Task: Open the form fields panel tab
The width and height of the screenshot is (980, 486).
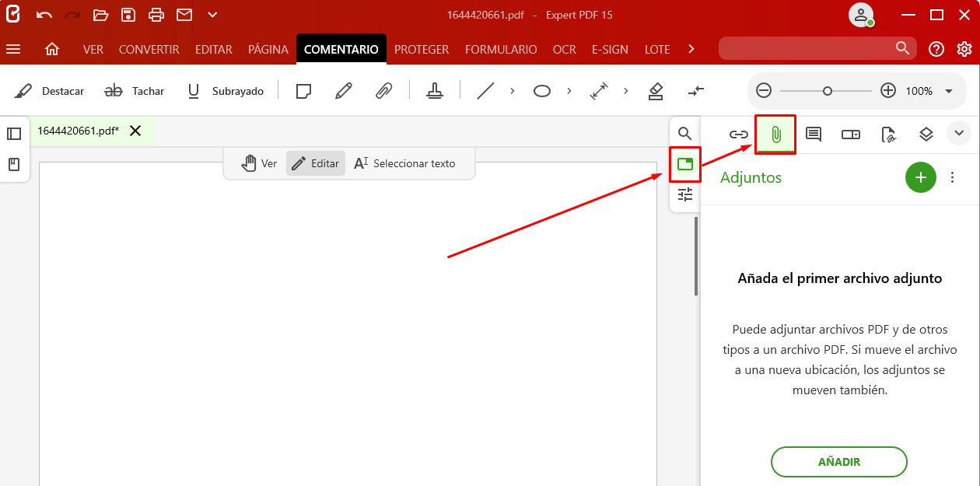Action: pos(851,135)
